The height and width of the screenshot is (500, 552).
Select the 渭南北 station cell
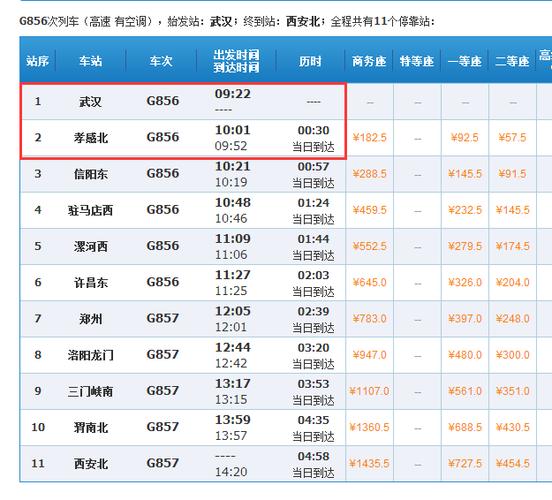tap(91, 427)
